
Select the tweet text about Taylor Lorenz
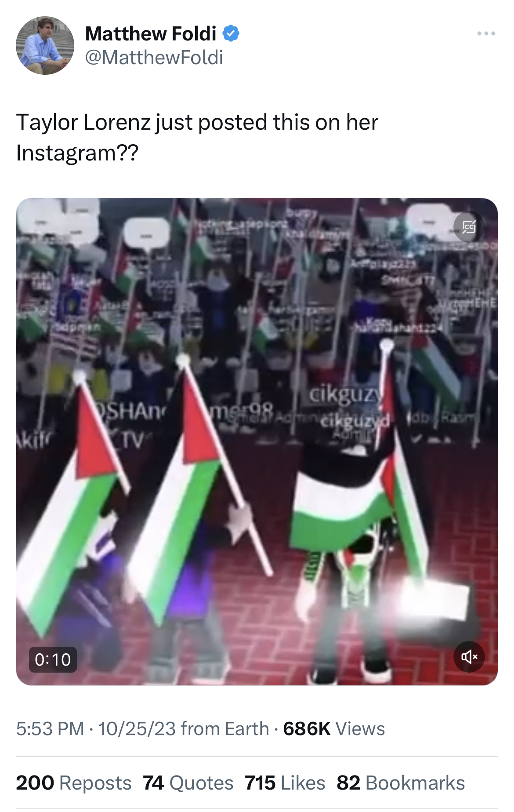(197, 137)
